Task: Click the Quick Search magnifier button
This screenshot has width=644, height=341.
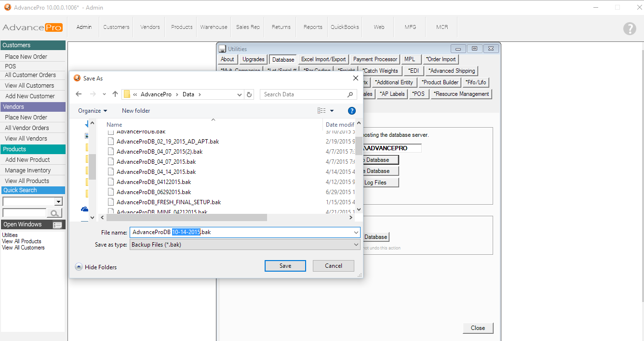Action: 54,213
